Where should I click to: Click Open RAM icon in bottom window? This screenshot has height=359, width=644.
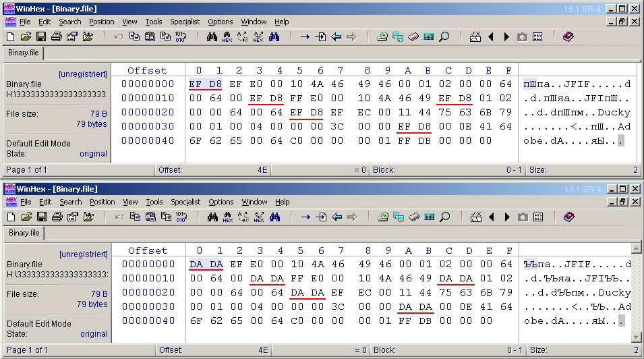[414, 217]
